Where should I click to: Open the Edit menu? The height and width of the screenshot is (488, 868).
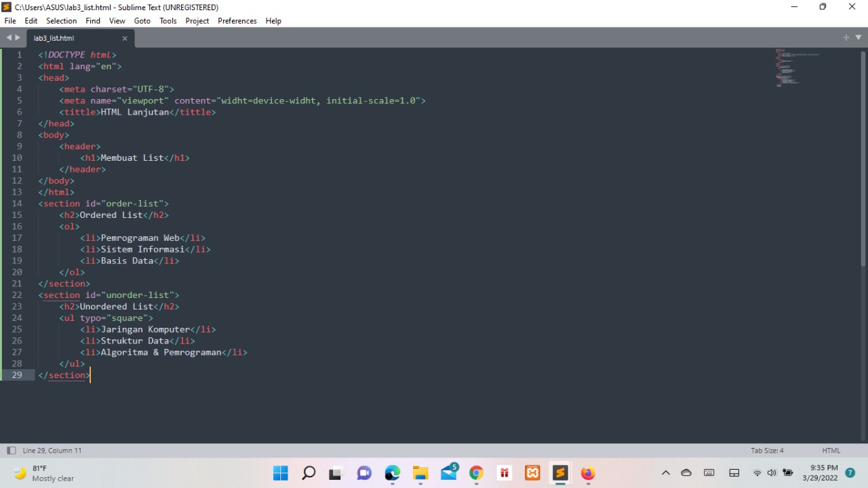tap(31, 21)
